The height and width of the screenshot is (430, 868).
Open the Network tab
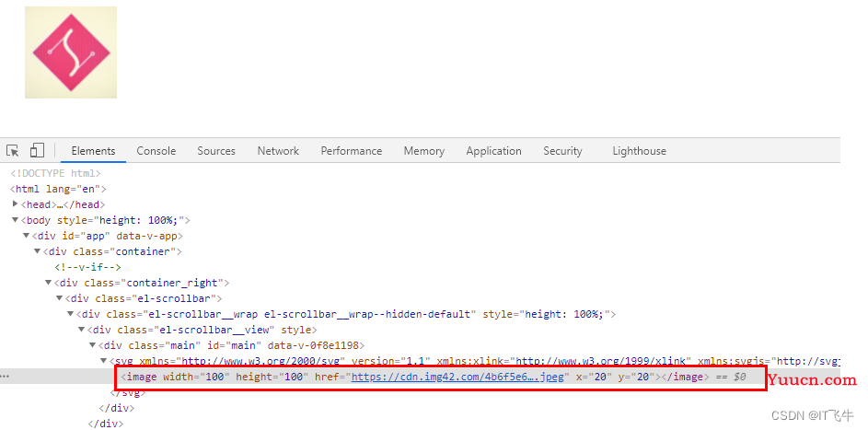[x=278, y=150]
